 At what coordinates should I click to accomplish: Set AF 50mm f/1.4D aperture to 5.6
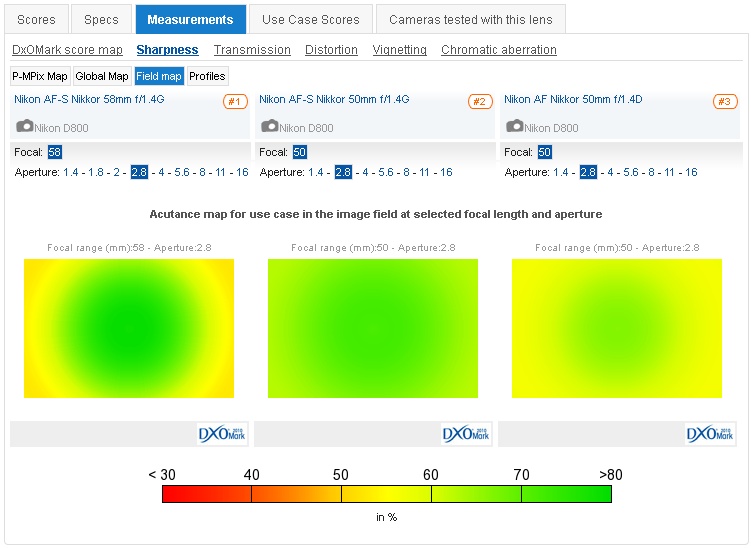(x=631, y=172)
